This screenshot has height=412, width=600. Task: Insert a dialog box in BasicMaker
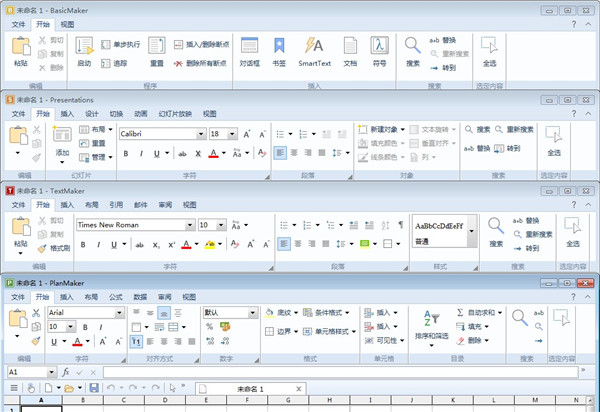pos(249,47)
